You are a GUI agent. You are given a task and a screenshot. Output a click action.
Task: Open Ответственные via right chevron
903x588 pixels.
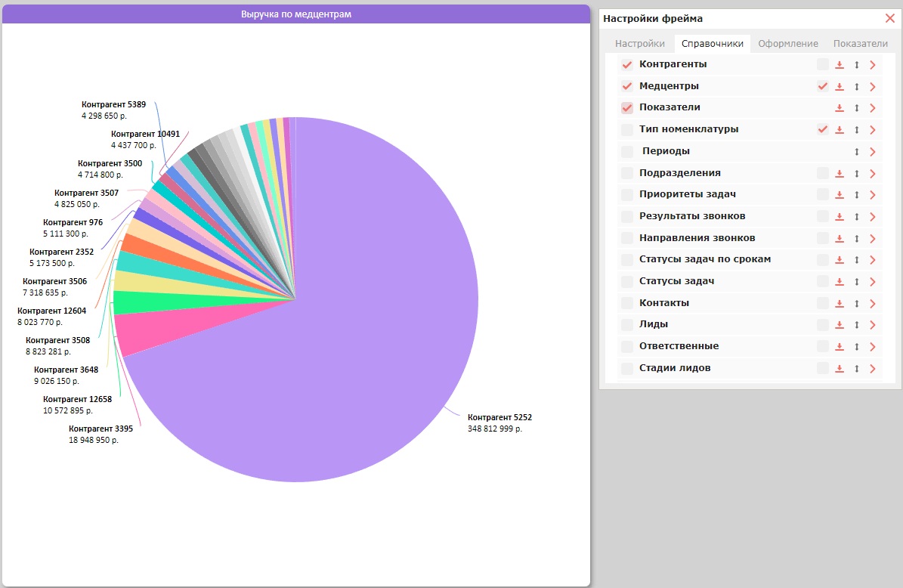coord(873,347)
